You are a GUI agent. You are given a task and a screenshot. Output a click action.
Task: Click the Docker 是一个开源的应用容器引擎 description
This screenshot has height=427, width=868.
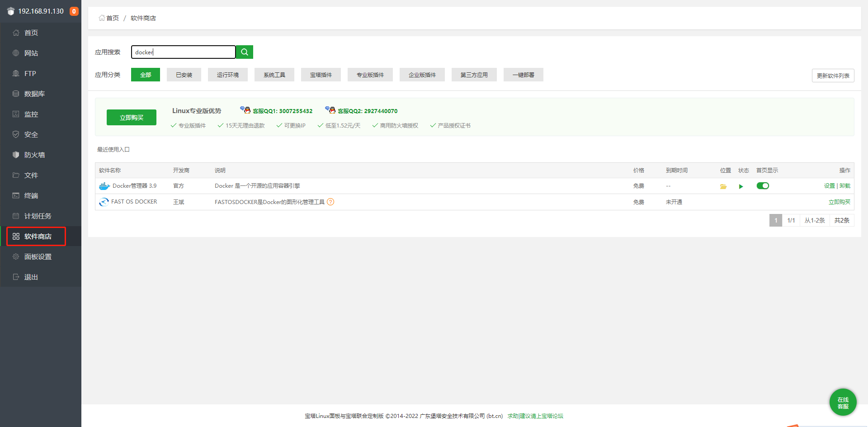(257, 186)
